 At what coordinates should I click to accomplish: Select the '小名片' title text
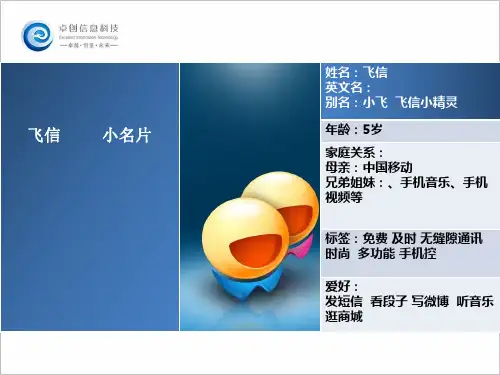click(x=127, y=135)
